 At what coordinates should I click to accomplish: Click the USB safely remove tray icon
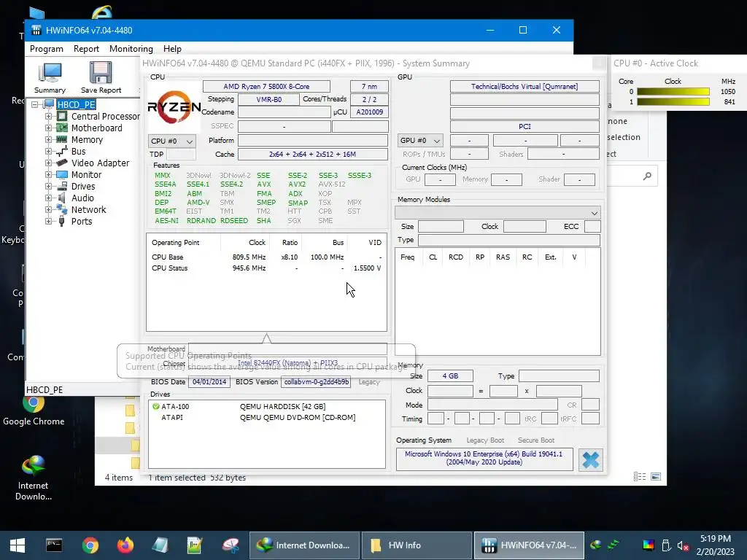[x=666, y=545]
